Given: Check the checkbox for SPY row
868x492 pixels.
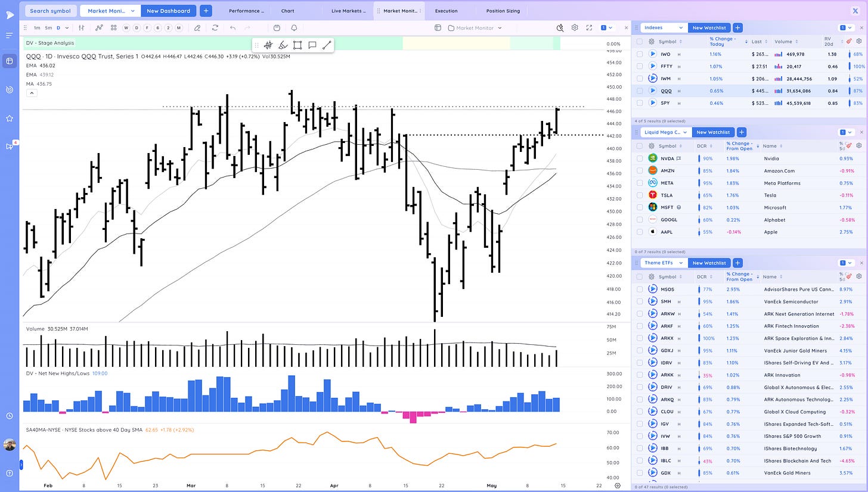Looking at the screenshot, I should (x=639, y=103).
